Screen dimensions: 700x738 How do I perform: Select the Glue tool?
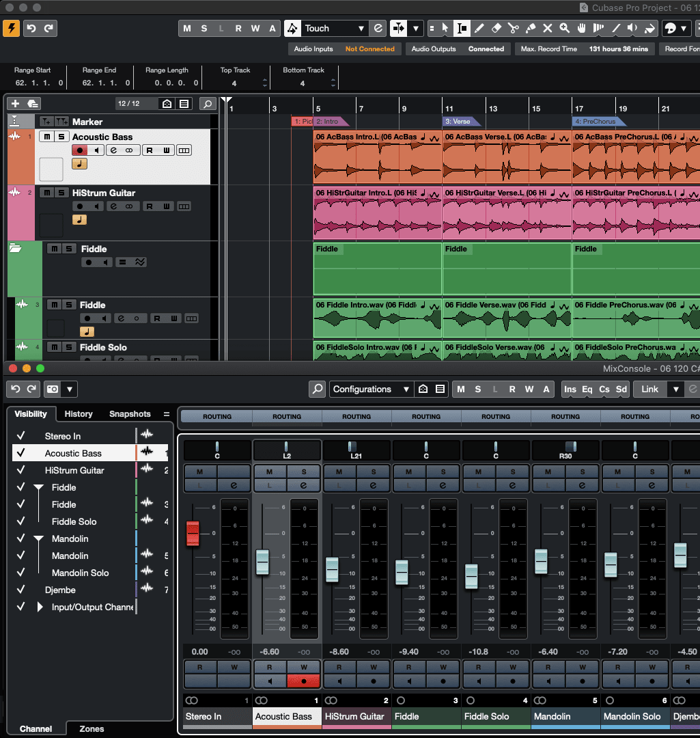[530, 29]
